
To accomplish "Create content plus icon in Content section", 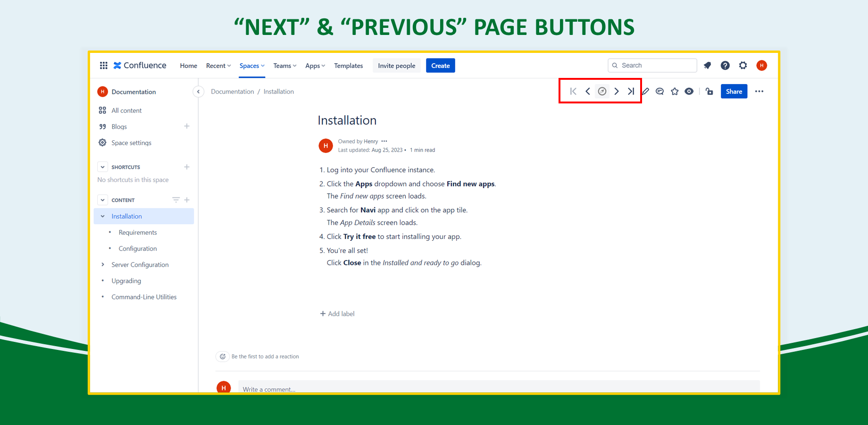I will click(x=187, y=200).
